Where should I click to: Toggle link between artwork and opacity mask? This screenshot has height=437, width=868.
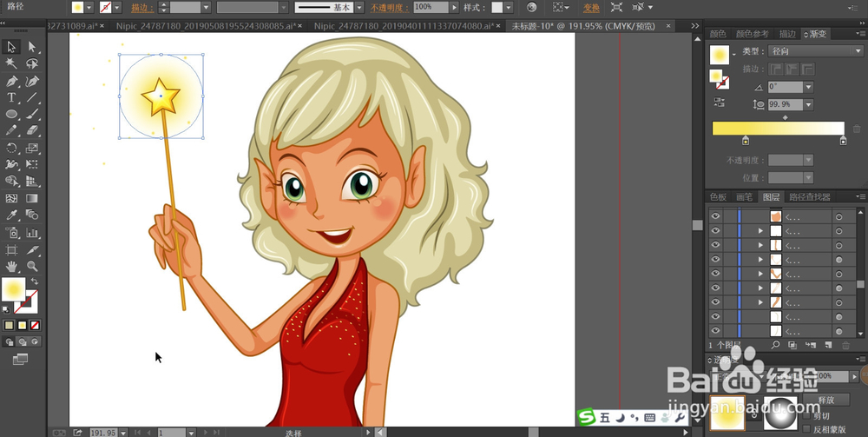tap(754, 414)
